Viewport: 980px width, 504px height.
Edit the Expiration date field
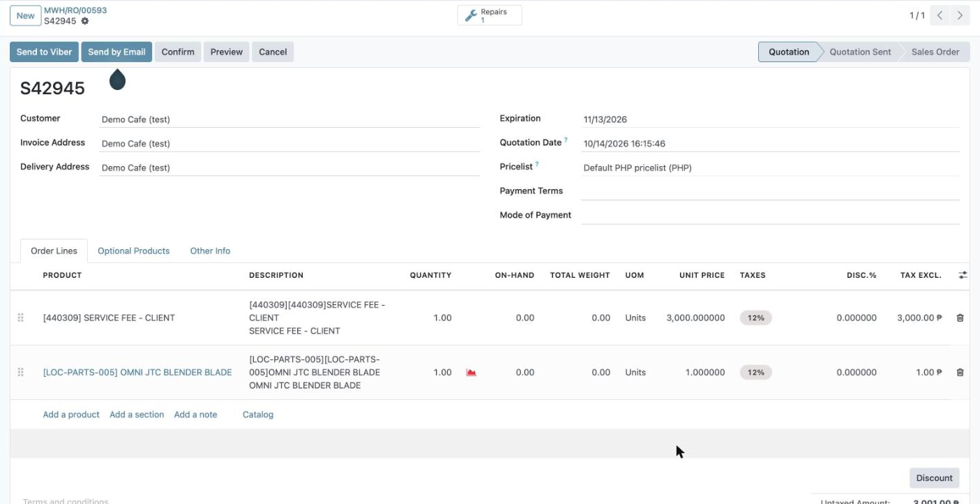(770, 119)
